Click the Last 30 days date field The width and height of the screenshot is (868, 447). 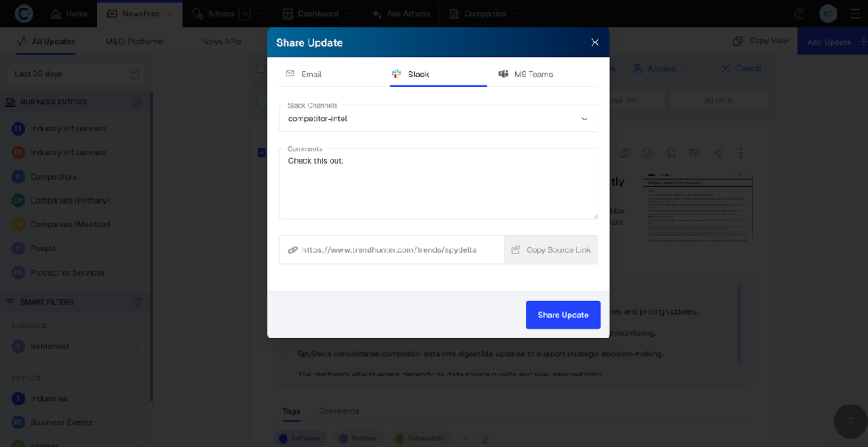76,74
